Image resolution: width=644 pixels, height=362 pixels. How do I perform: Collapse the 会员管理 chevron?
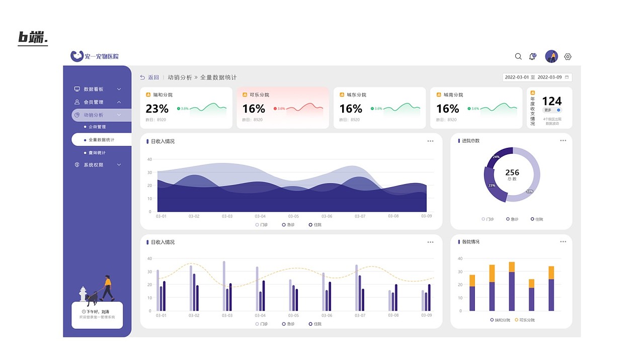coord(119,102)
